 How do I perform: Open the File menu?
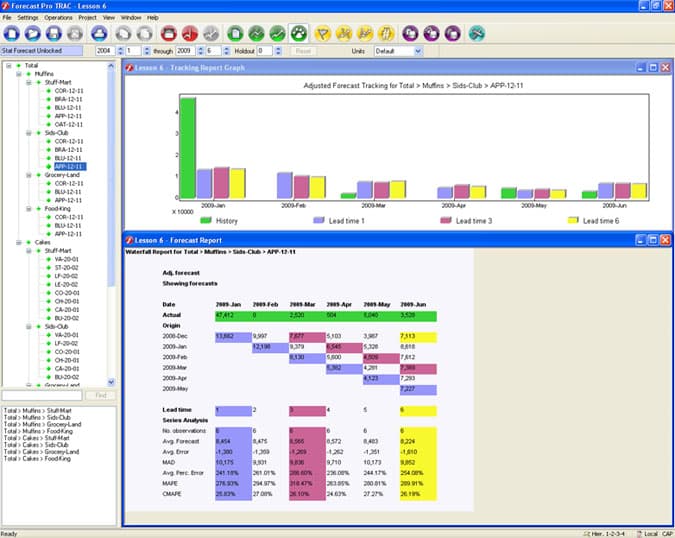[7, 18]
